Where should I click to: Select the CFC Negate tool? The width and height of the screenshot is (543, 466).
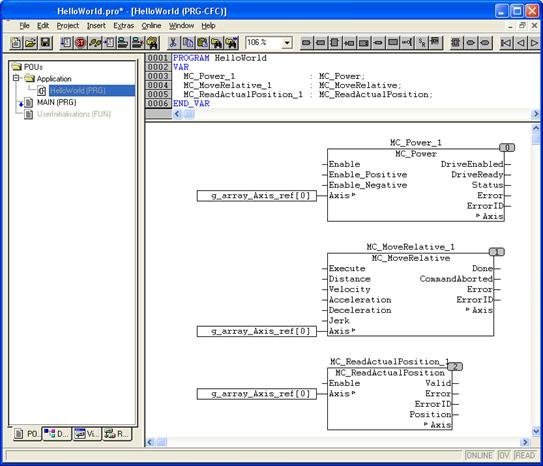click(407, 43)
